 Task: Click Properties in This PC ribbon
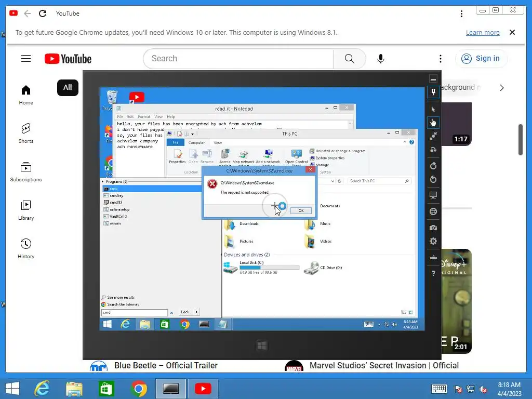click(177, 156)
